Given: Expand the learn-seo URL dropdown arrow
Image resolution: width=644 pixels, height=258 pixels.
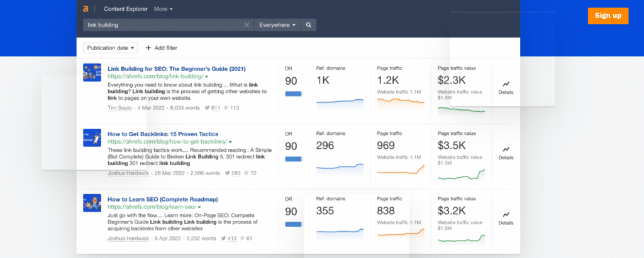Looking at the screenshot, I should point(199,207).
